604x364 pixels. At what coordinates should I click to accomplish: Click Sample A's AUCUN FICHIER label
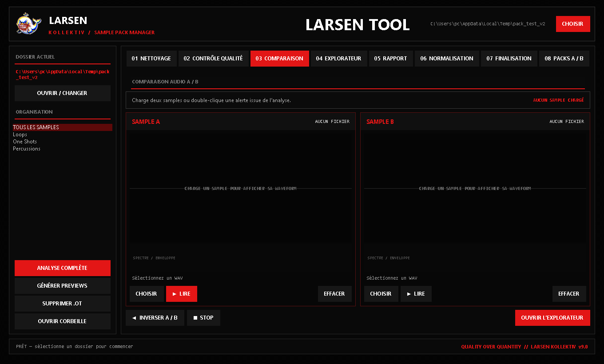pyautogui.click(x=332, y=122)
